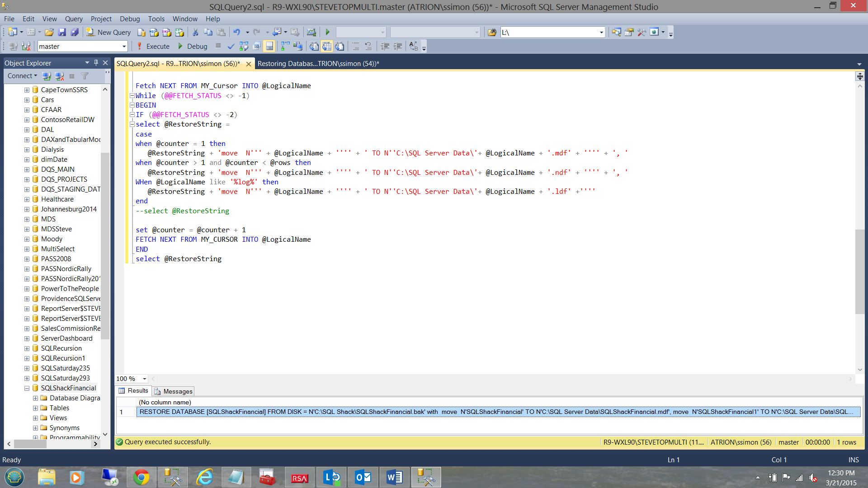868x488 pixels.
Task: Click the Parse query checkmark icon
Action: coord(231,46)
